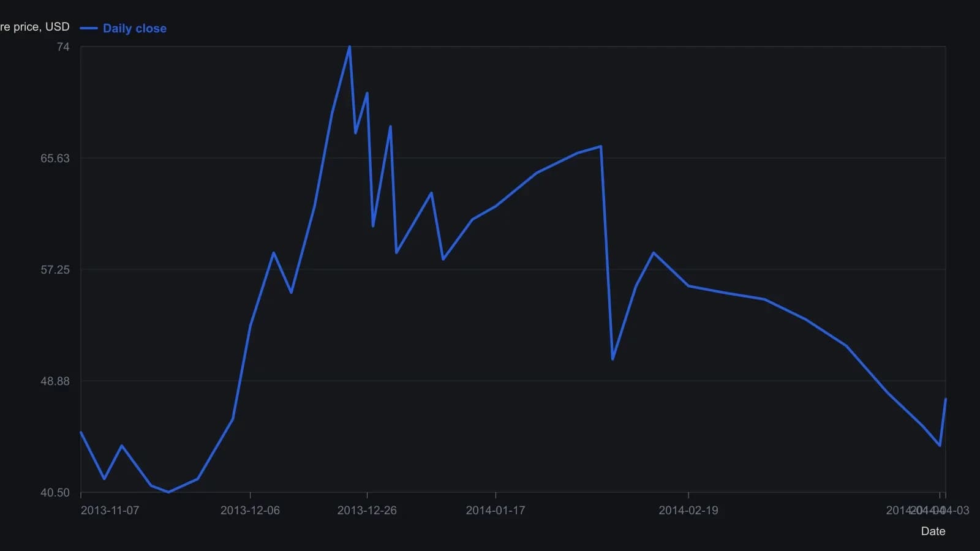Toggle the Daily close legend entry
This screenshot has height=551, width=980.
click(123, 28)
